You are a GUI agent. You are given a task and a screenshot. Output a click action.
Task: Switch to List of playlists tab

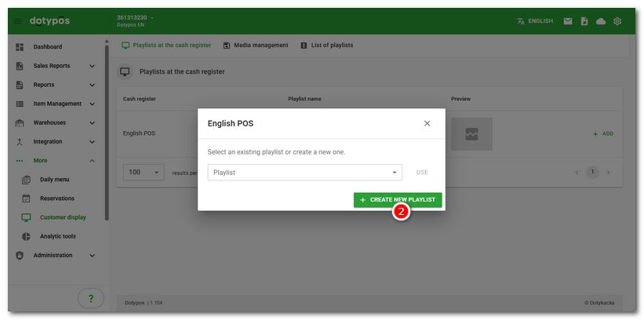pyautogui.click(x=327, y=45)
